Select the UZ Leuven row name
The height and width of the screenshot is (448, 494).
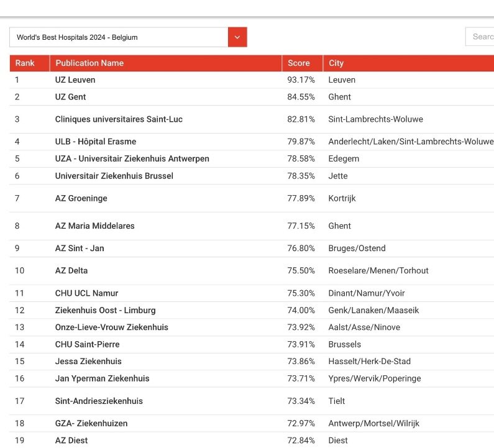click(x=75, y=80)
